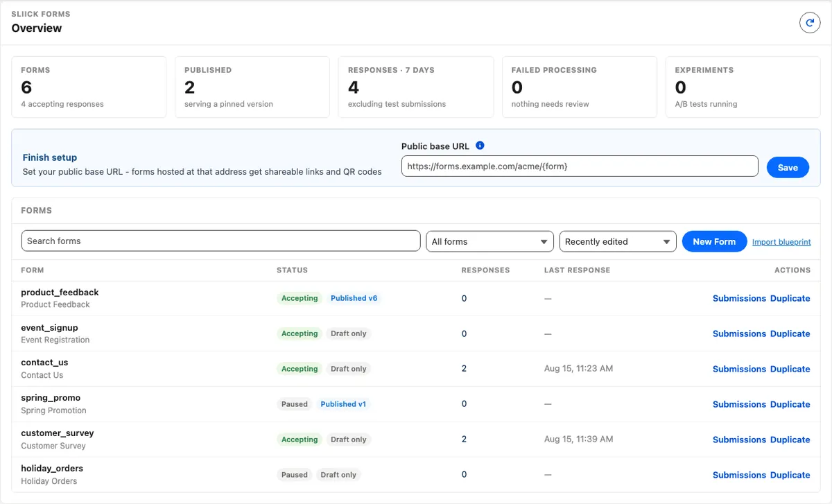Duplicate the customer_survey form
Image resolution: width=832 pixels, height=504 pixels.
tap(790, 440)
